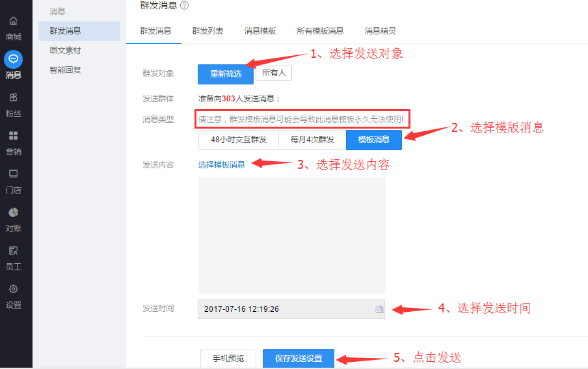Click the 保存发送设置 button
The image size is (588, 369).
coord(299,359)
